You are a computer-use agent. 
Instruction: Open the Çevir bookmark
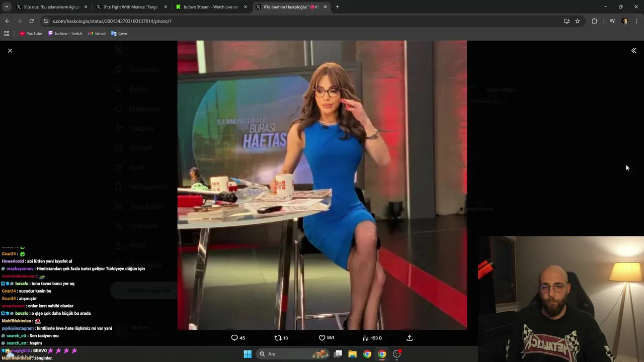(x=119, y=34)
